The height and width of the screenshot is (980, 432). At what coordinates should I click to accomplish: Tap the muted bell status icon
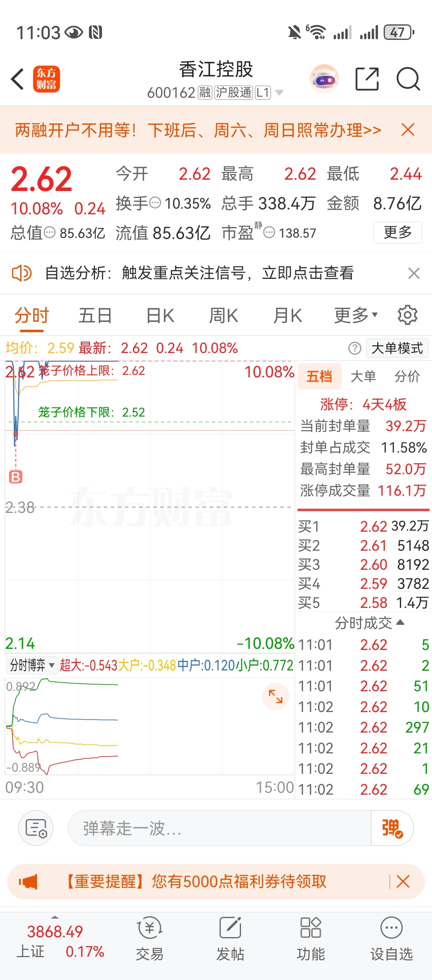tap(294, 32)
